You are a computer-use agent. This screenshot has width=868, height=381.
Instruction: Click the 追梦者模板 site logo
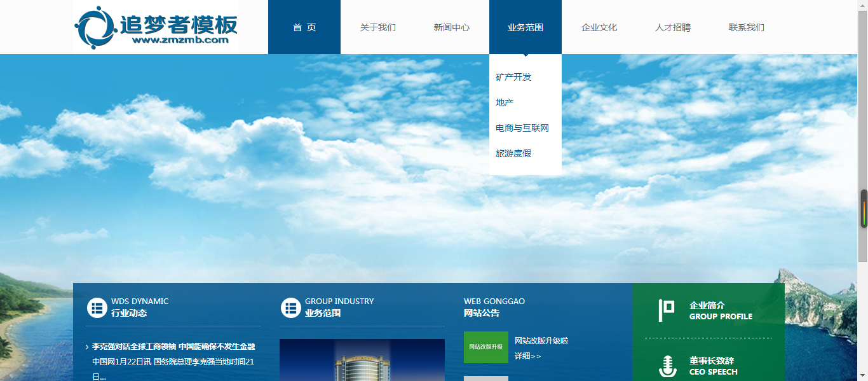[156, 27]
